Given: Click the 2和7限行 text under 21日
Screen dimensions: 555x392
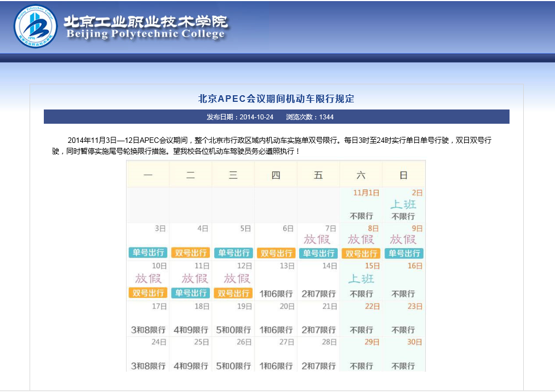Looking at the screenshot, I should point(318,330).
